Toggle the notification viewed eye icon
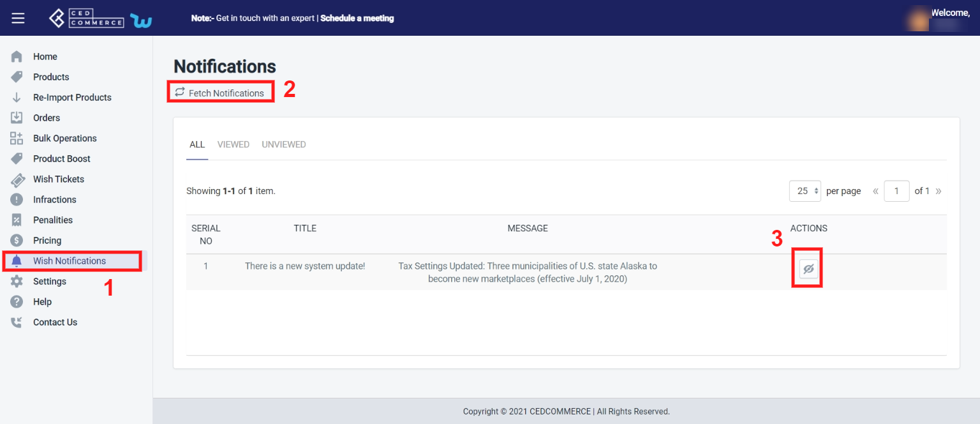Screen dimensions: 980x424 tap(807, 268)
